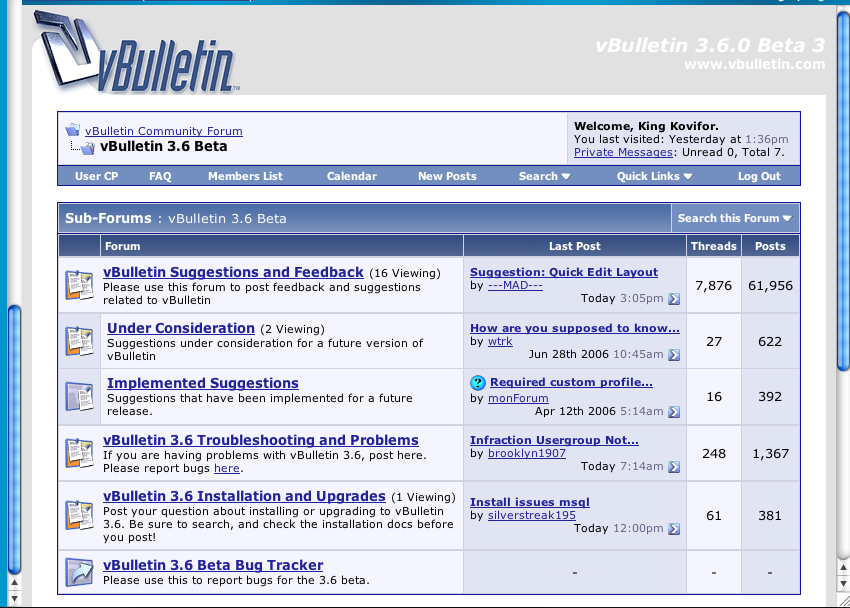Go to last post arrow beside Jun 28th 2006

tap(674, 355)
